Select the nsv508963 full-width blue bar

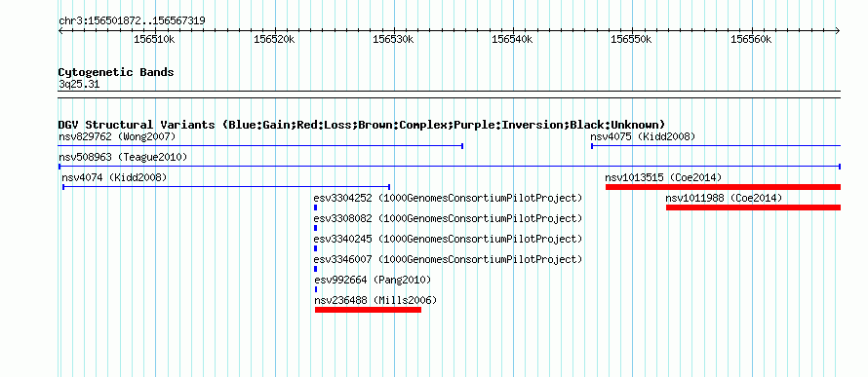click(x=450, y=167)
